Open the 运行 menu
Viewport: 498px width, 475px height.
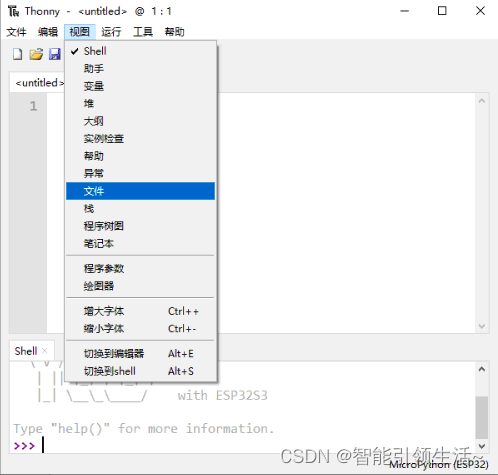[x=111, y=32]
